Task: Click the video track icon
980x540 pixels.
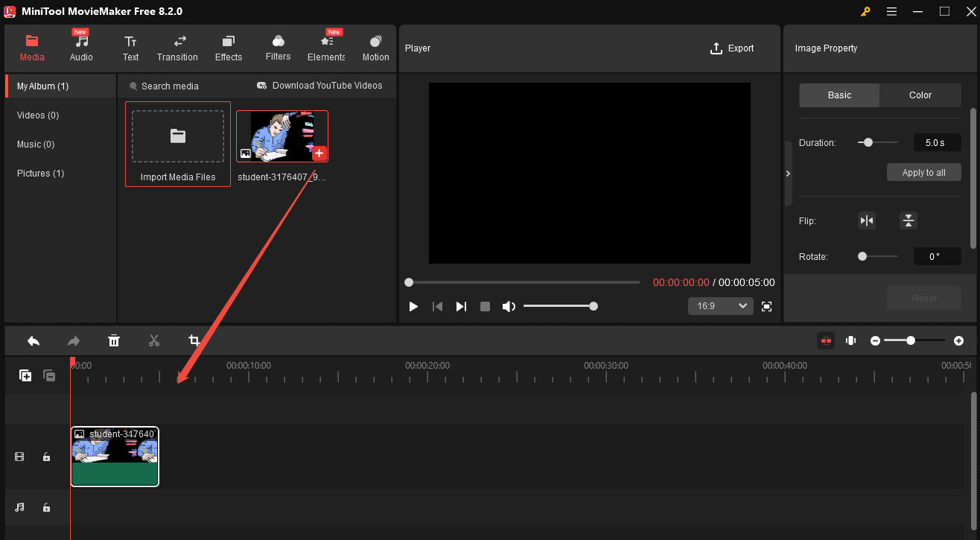Action: tap(19, 457)
